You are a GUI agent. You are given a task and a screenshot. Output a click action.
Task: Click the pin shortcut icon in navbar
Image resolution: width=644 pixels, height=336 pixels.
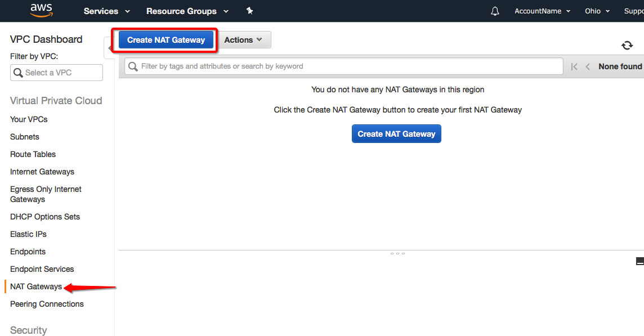(249, 11)
